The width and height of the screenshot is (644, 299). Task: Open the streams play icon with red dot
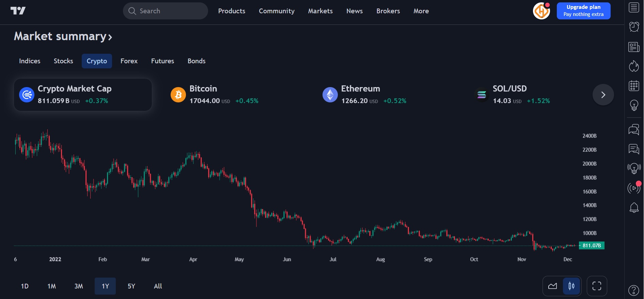click(x=634, y=188)
